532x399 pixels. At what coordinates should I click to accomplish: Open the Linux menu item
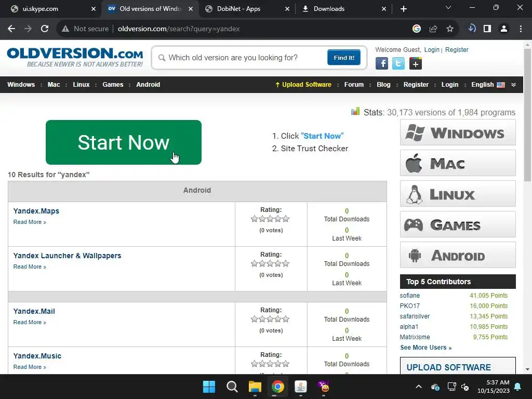click(81, 85)
